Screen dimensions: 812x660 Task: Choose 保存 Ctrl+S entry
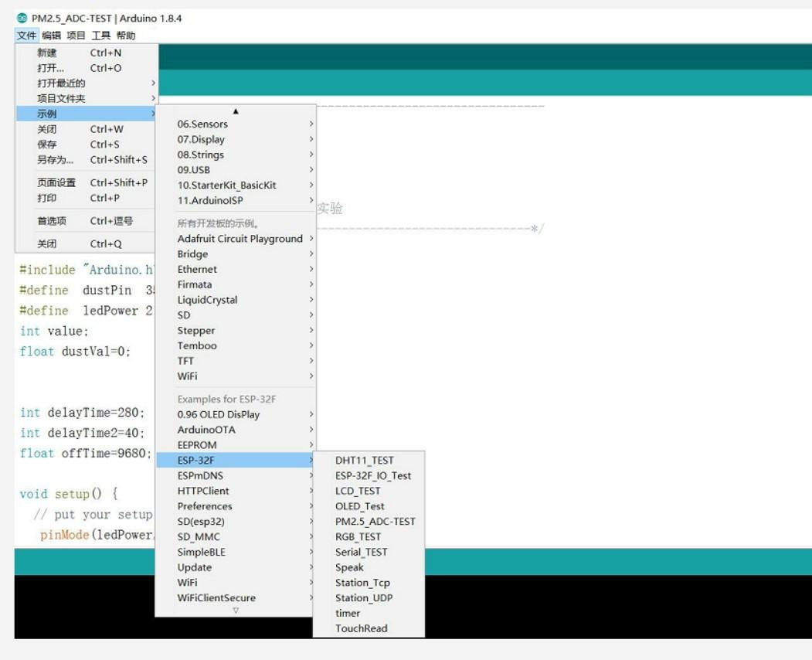(86, 144)
